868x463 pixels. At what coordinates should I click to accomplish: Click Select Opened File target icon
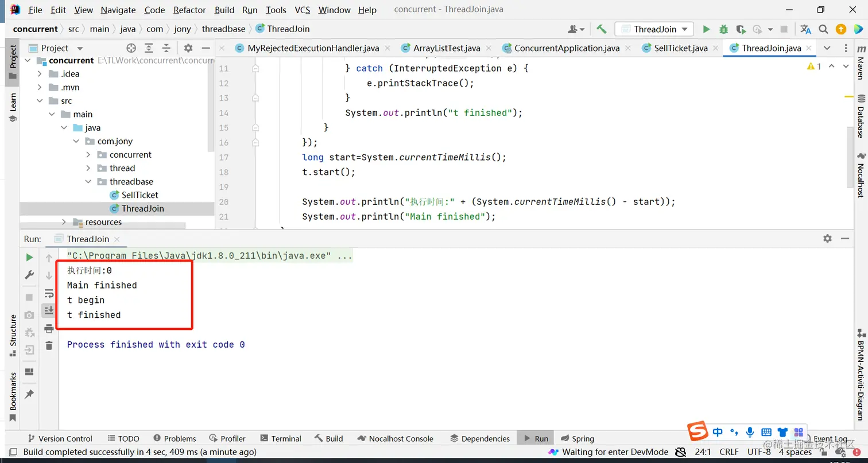click(131, 48)
